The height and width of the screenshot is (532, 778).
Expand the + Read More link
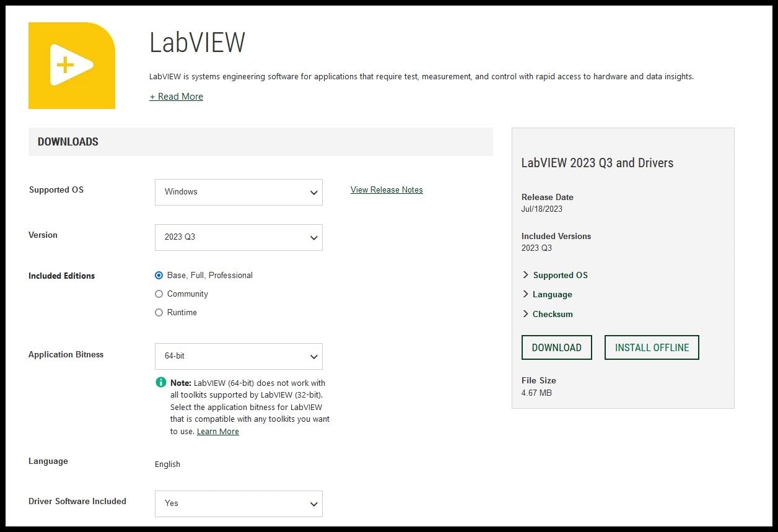pyautogui.click(x=177, y=97)
